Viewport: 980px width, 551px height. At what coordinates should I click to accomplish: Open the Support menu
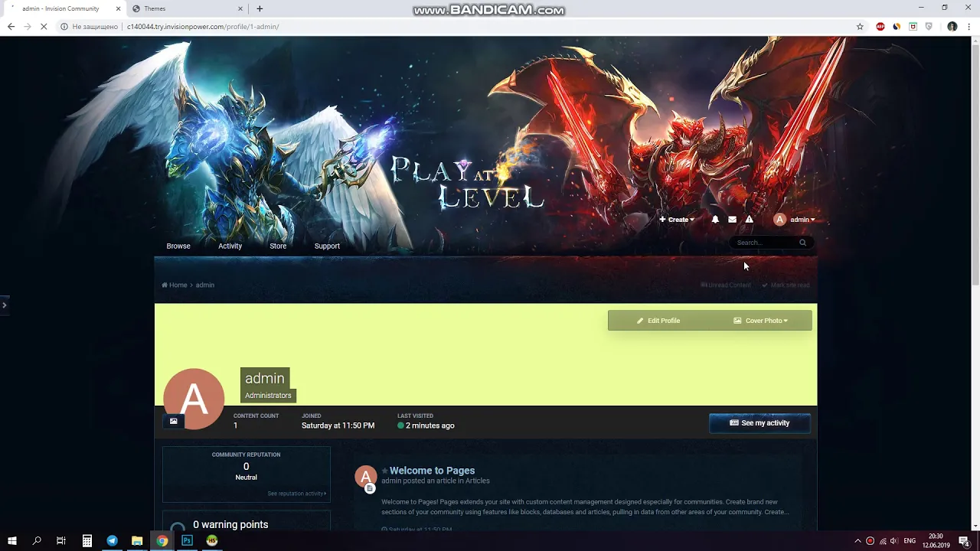pos(327,246)
